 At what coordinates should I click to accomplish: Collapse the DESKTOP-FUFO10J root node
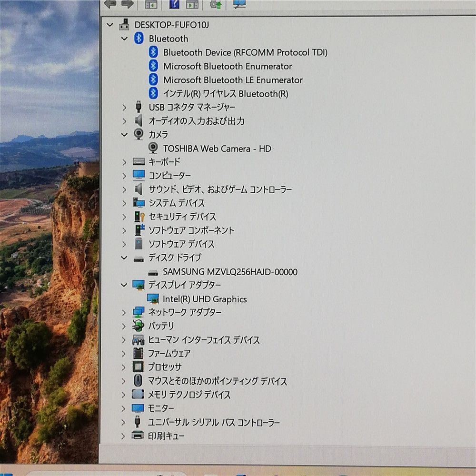click(x=109, y=25)
